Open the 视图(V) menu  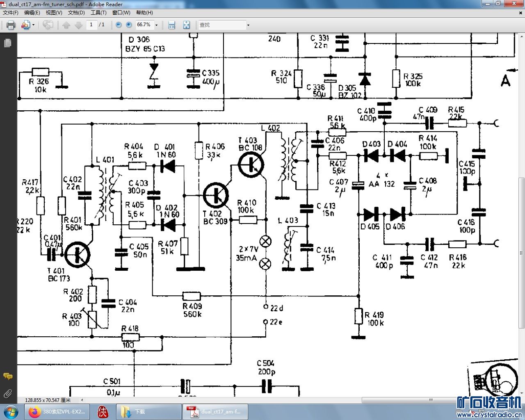(x=54, y=13)
